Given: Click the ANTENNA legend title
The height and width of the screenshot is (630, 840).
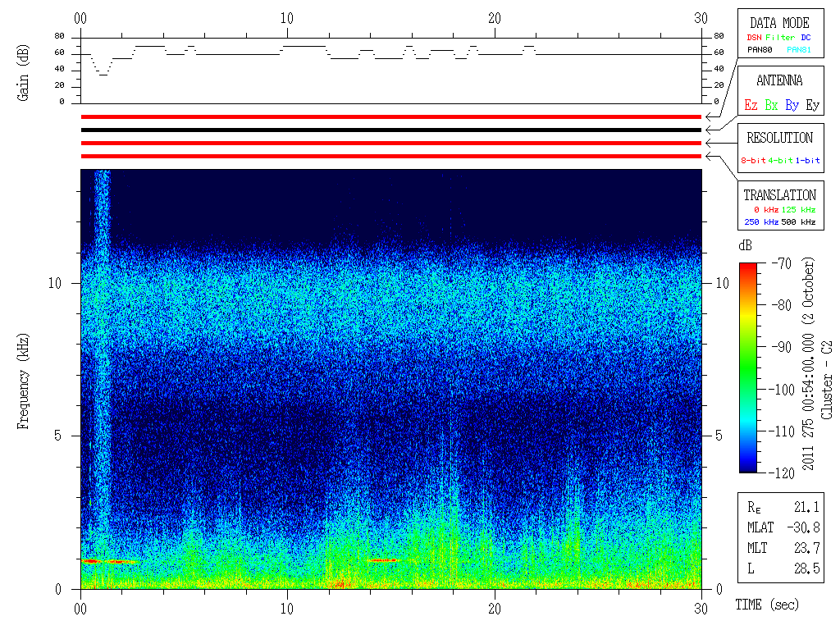Looking at the screenshot, I should [x=779, y=81].
